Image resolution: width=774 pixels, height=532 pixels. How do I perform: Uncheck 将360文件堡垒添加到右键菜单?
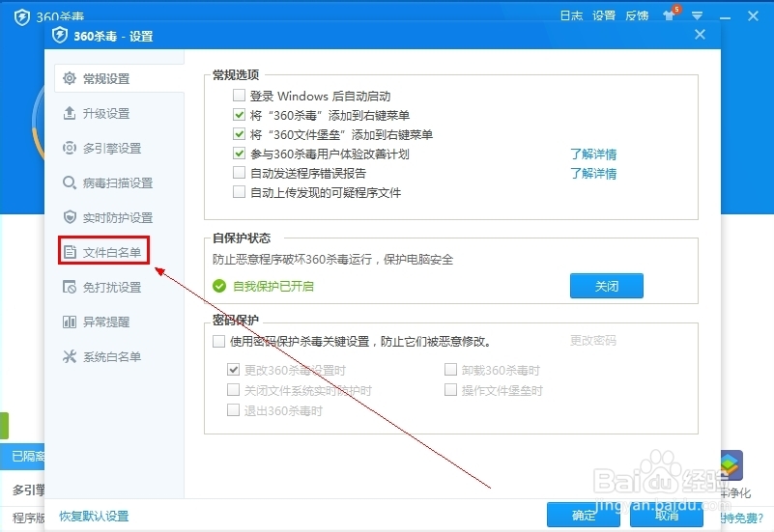239,134
